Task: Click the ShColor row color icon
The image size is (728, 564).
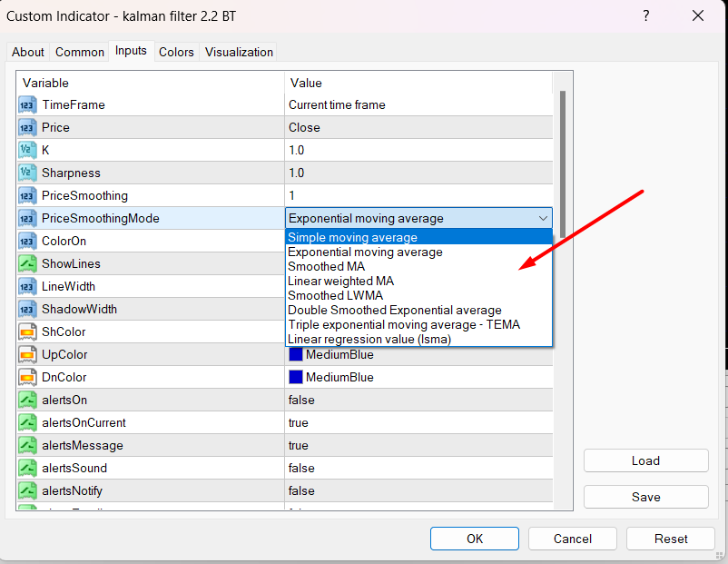Action: point(27,332)
